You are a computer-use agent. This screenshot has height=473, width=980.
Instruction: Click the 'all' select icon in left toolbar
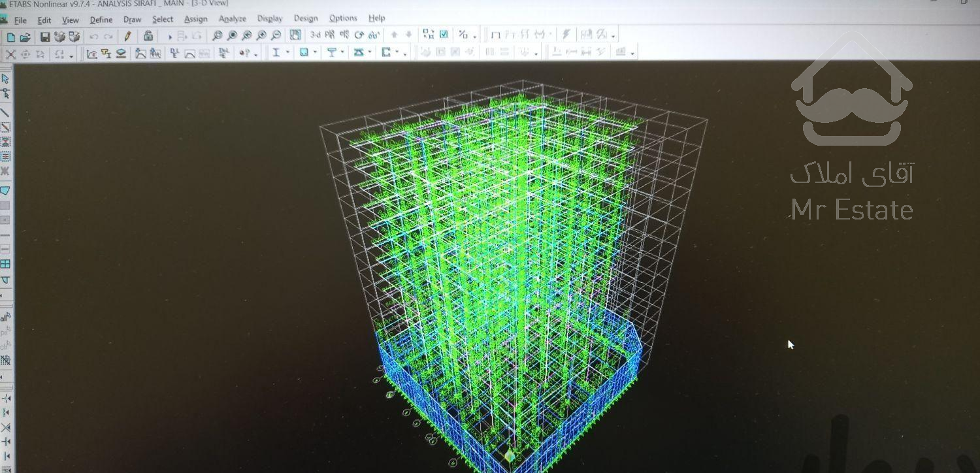point(5,316)
